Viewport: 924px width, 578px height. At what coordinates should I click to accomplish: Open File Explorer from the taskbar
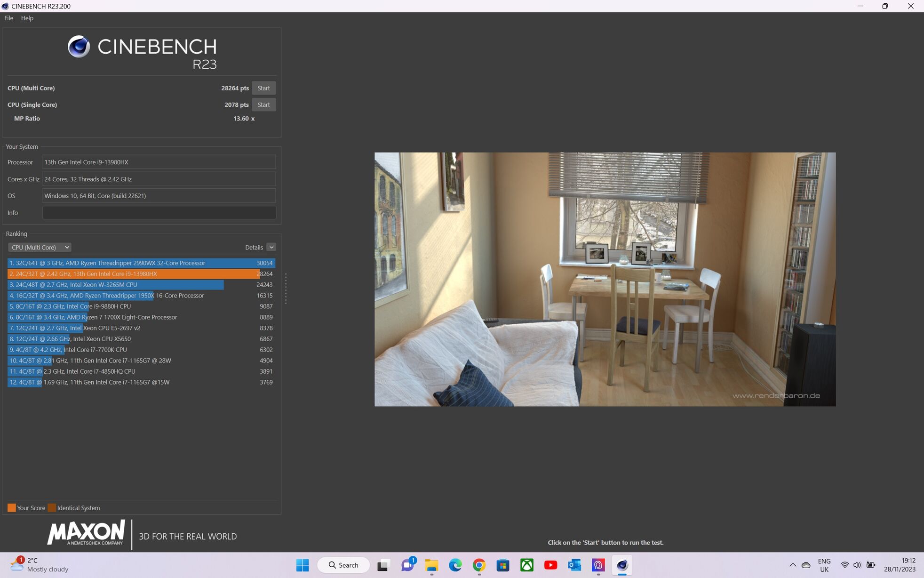coord(431,565)
